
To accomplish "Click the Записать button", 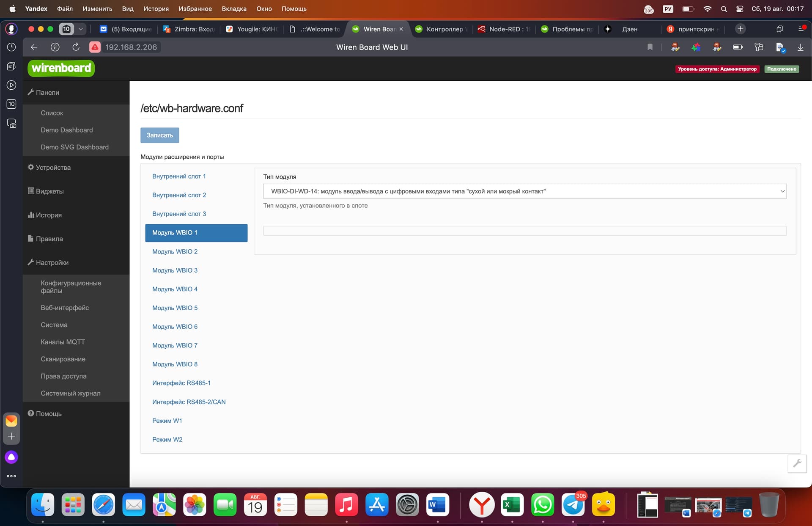I will tap(159, 135).
